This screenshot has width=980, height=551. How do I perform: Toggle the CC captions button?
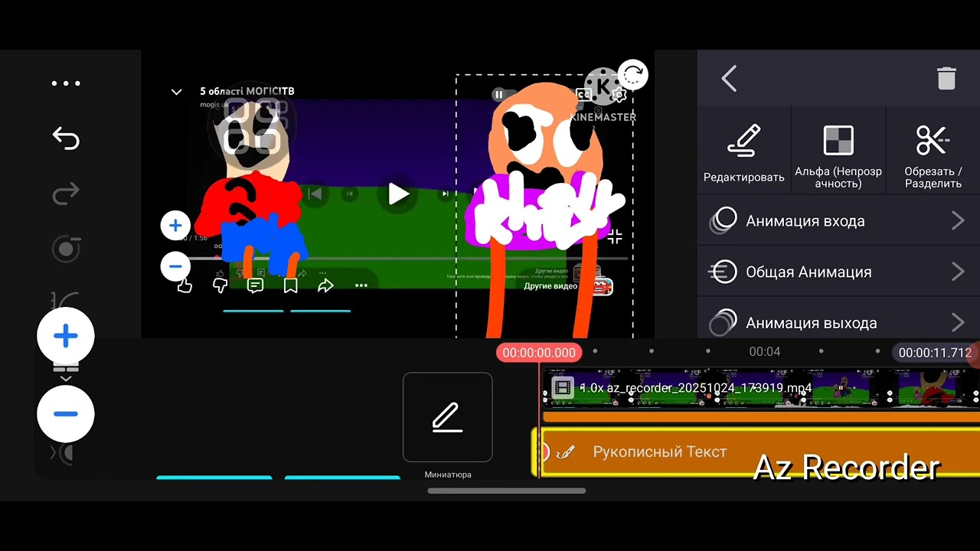583,94
